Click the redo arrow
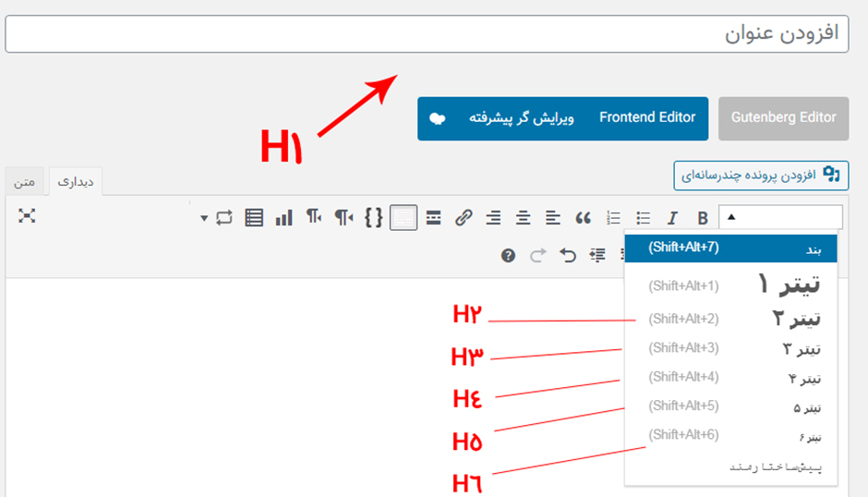This screenshot has width=868, height=497. (x=537, y=255)
